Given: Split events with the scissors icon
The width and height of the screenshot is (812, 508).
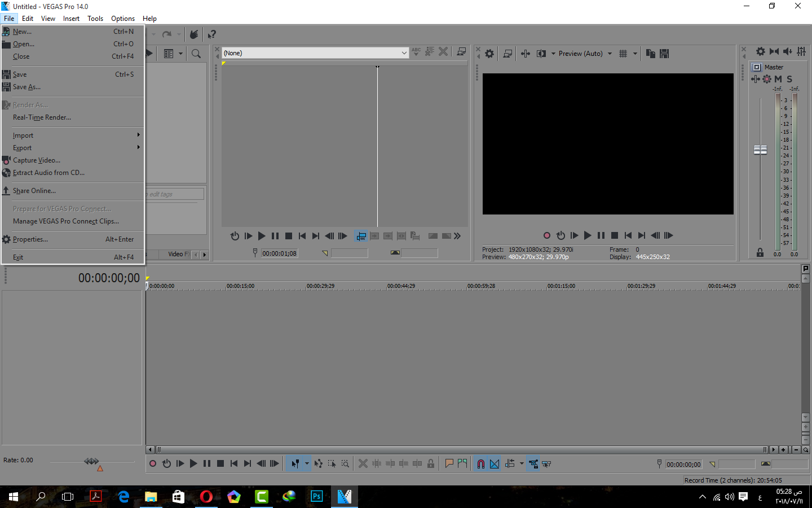Looking at the screenshot, I should [363, 463].
